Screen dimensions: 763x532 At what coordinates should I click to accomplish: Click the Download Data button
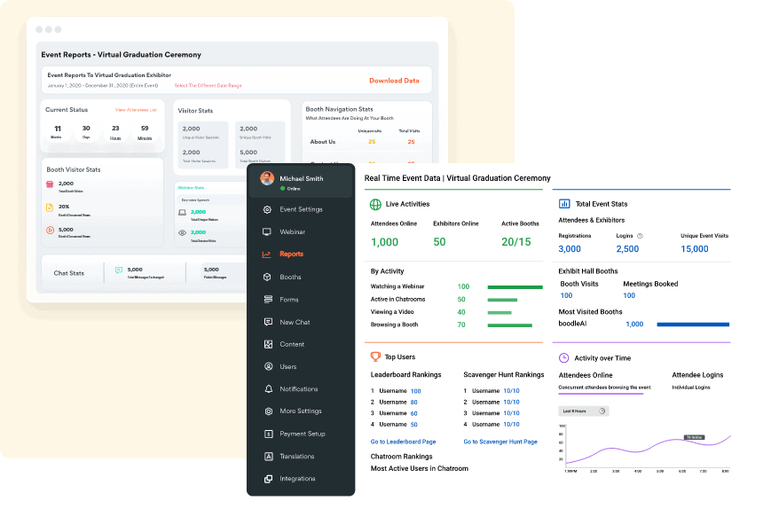(x=394, y=81)
